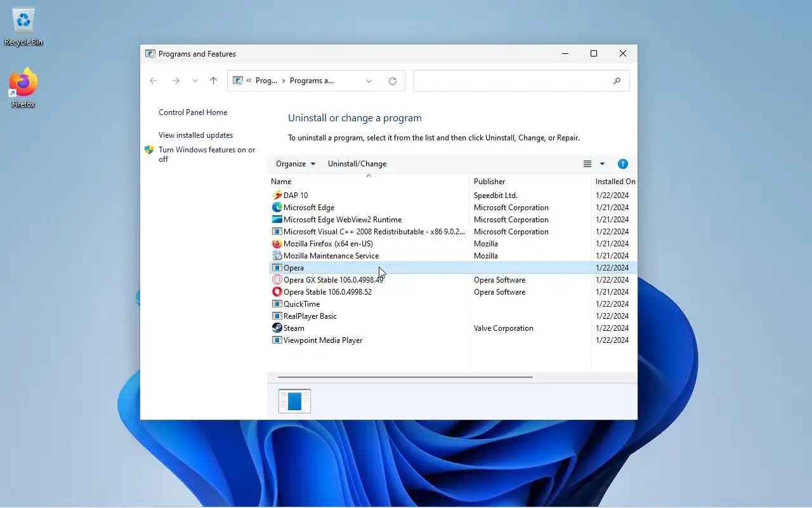Select the Firefox desktop shortcut
This screenshot has height=508, width=812.
23,88
